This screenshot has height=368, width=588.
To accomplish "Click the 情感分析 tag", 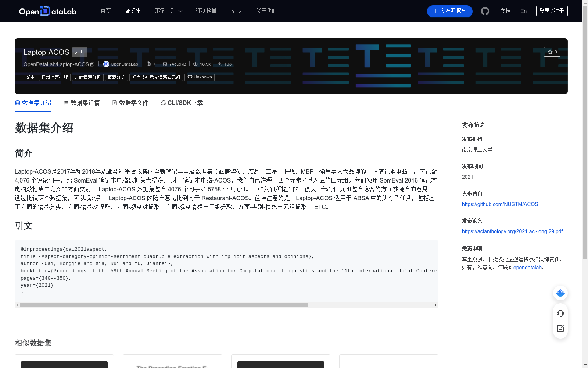I will point(116,77).
